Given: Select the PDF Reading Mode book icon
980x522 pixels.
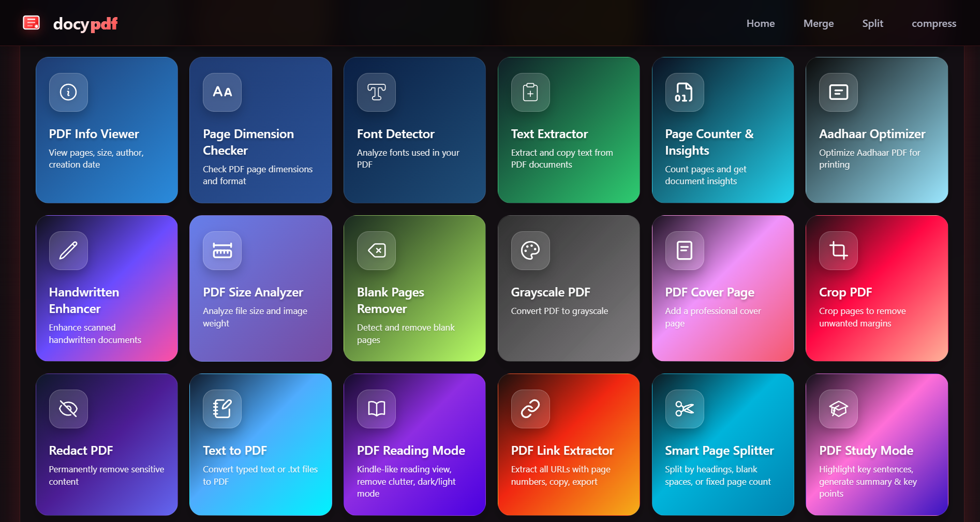Looking at the screenshot, I should 376,409.
